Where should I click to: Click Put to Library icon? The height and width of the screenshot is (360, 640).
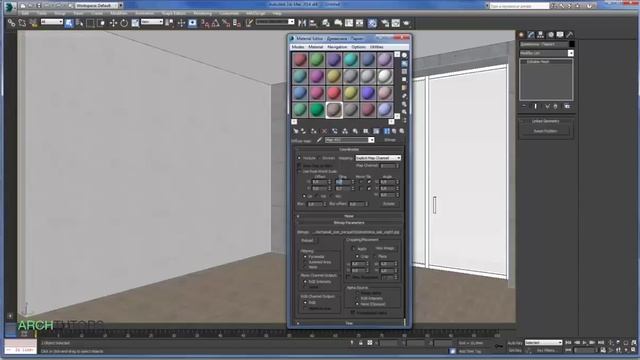click(x=355, y=131)
